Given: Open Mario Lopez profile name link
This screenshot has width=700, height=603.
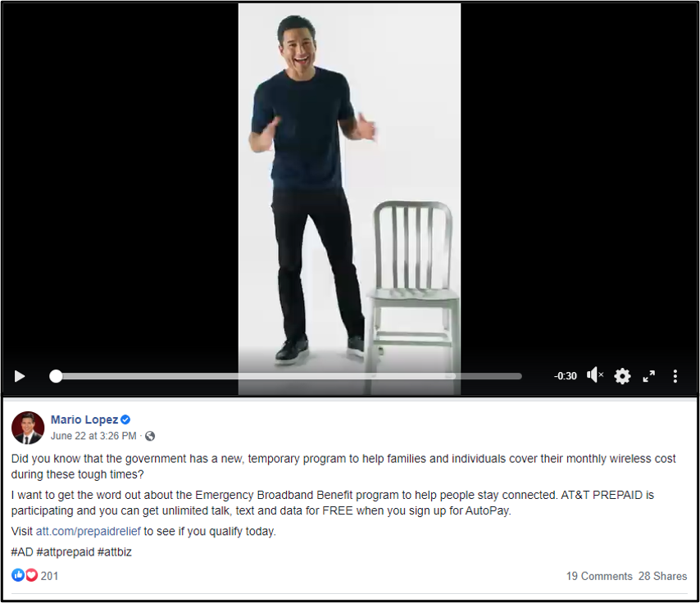Looking at the screenshot, I should click(x=84, y=419).
